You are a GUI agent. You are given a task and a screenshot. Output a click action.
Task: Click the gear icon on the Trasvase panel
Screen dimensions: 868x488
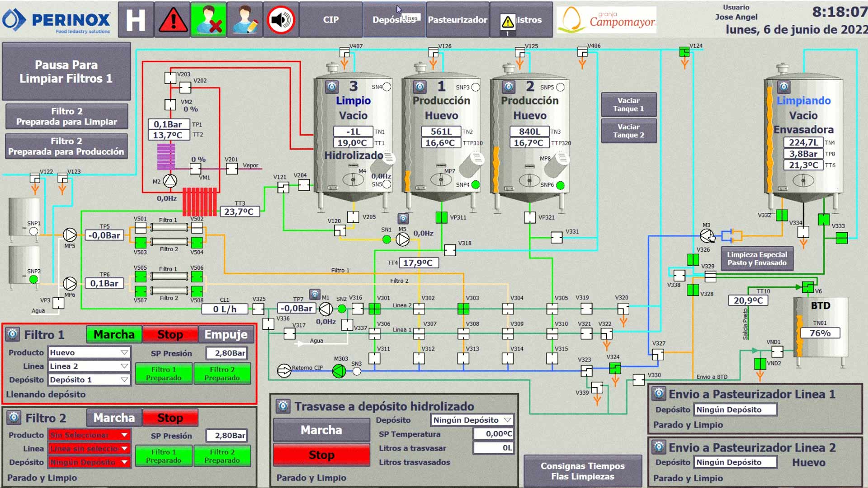pos(283,406)
